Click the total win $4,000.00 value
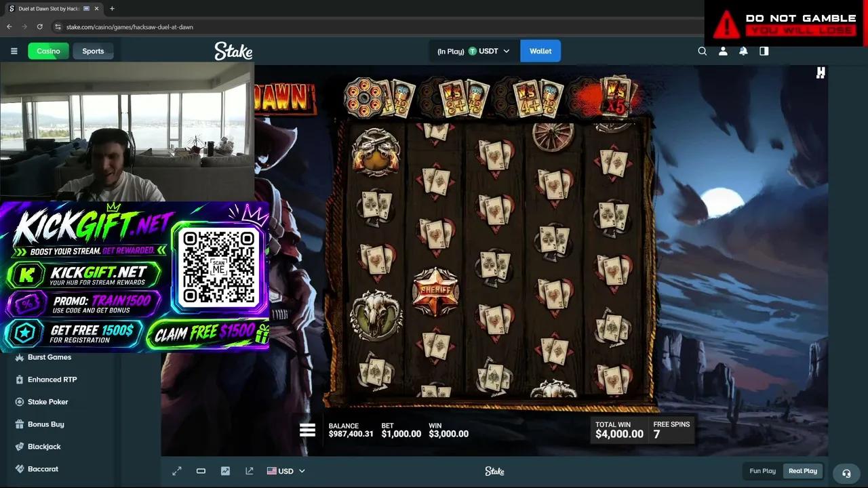 pos(619,434)
